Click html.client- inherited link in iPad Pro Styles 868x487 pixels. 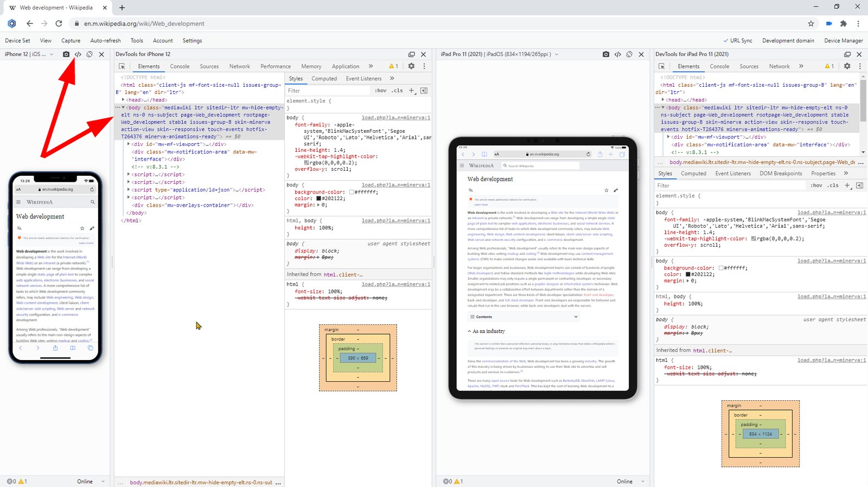[712, 351]
